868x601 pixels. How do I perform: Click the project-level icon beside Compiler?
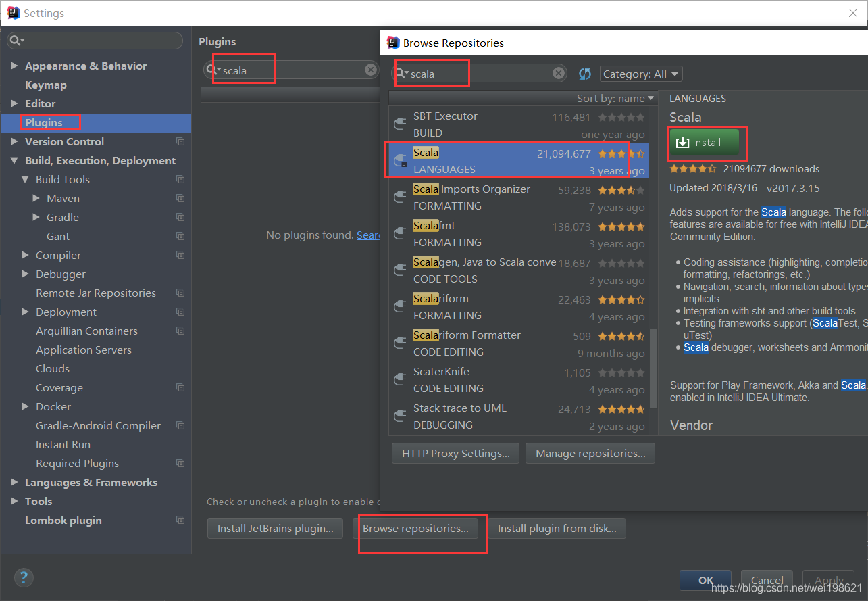point(180,255)
